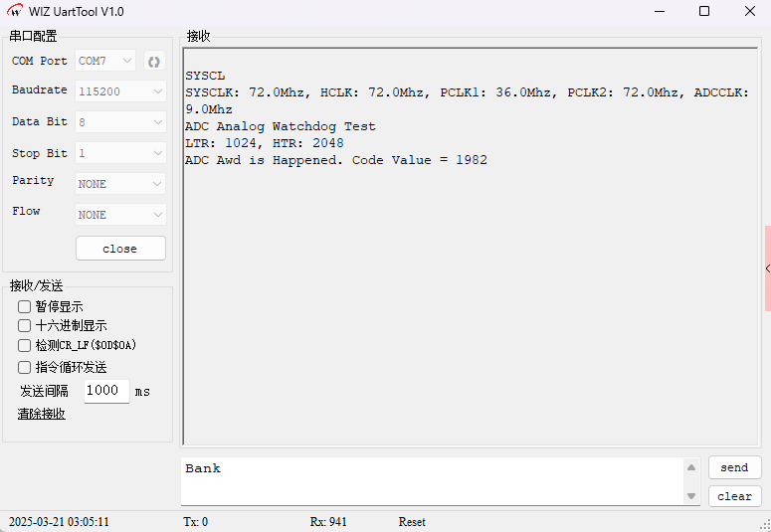771x532 pixels.
Task: Open the COM Port dropdown
Action: (105, 62)
